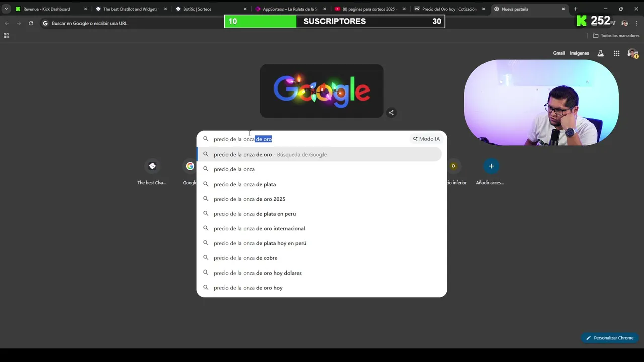
Task: Click Personalizar Chrome button
Action: click(x=609, y=338)
